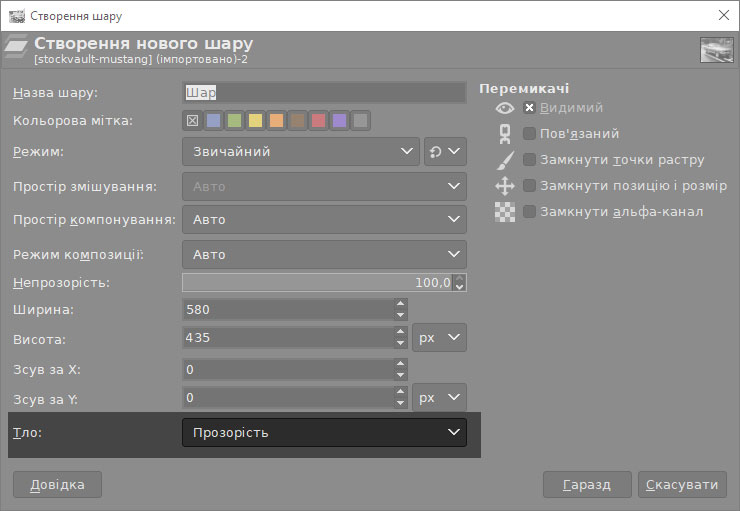The height and width of the screenshot is (511, 740).
Task: Select the blue color label
Action: pos(213,121)
